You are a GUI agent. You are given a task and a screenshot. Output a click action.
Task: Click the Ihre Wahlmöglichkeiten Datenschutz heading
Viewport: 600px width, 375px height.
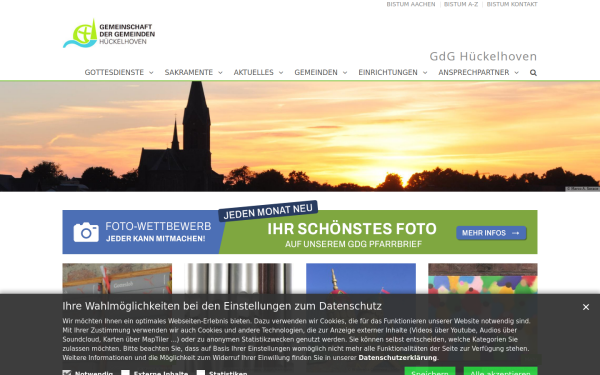pyautogui.click(x=222, y=306)
